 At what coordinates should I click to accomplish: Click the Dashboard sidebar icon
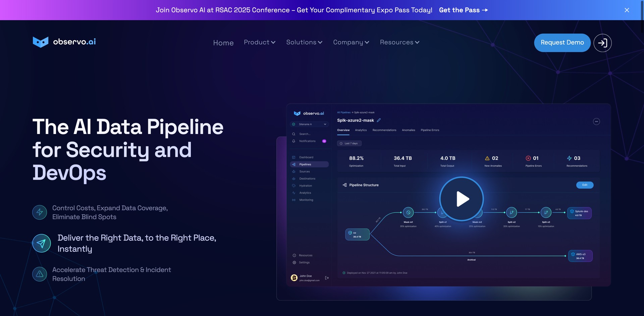[x=293, y=157]
